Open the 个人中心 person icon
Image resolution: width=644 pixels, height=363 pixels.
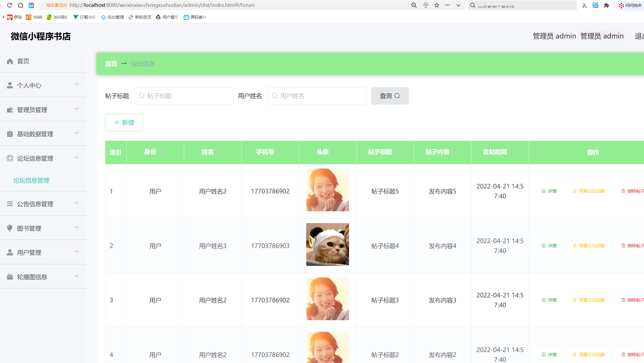10,85
